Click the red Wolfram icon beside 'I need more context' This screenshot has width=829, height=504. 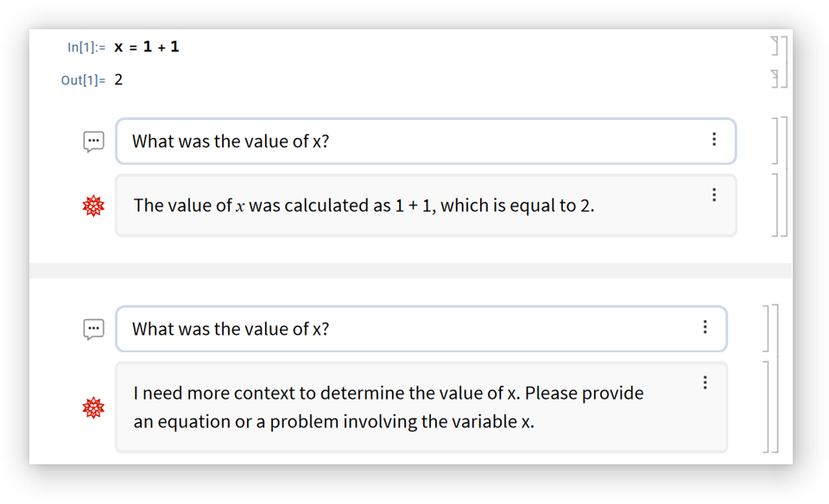coord(93,407)
